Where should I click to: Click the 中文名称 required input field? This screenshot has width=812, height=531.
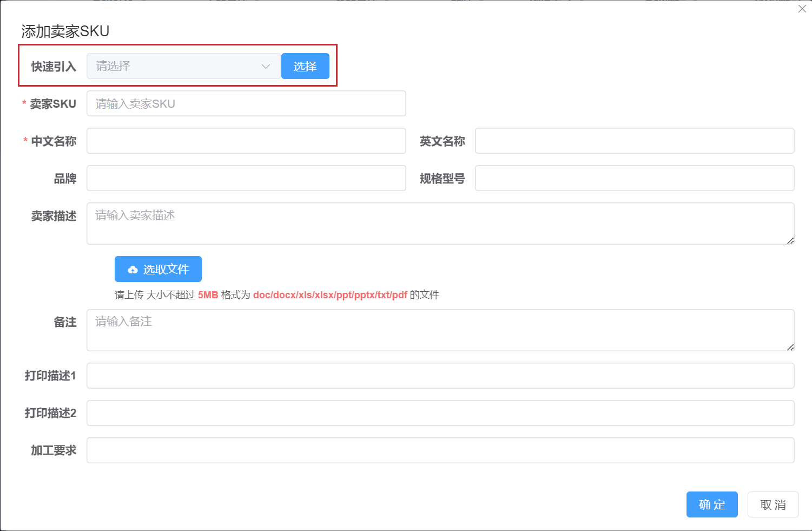246,141
